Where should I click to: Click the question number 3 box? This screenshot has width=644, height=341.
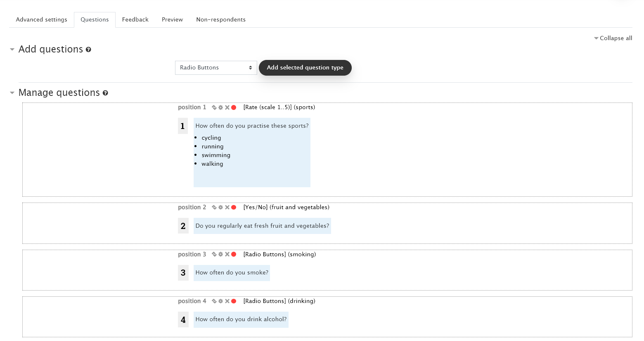[x=183, y=273]
